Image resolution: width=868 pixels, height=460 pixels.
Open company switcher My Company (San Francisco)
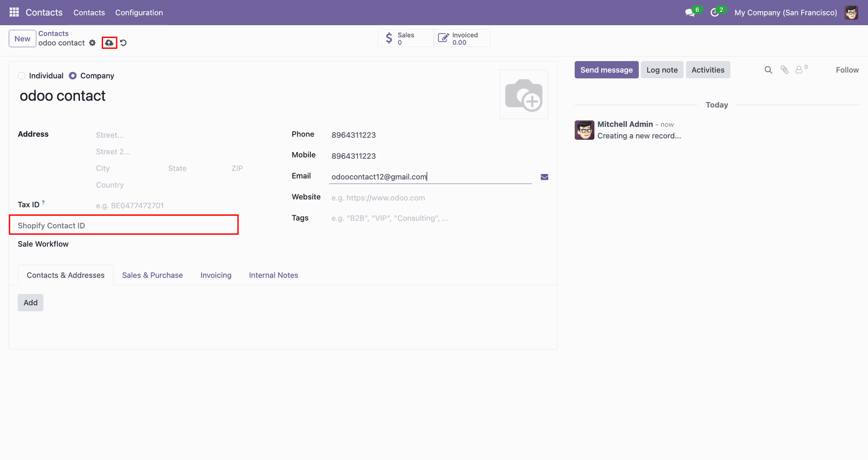pyautogui.click(x=785, y=13)
